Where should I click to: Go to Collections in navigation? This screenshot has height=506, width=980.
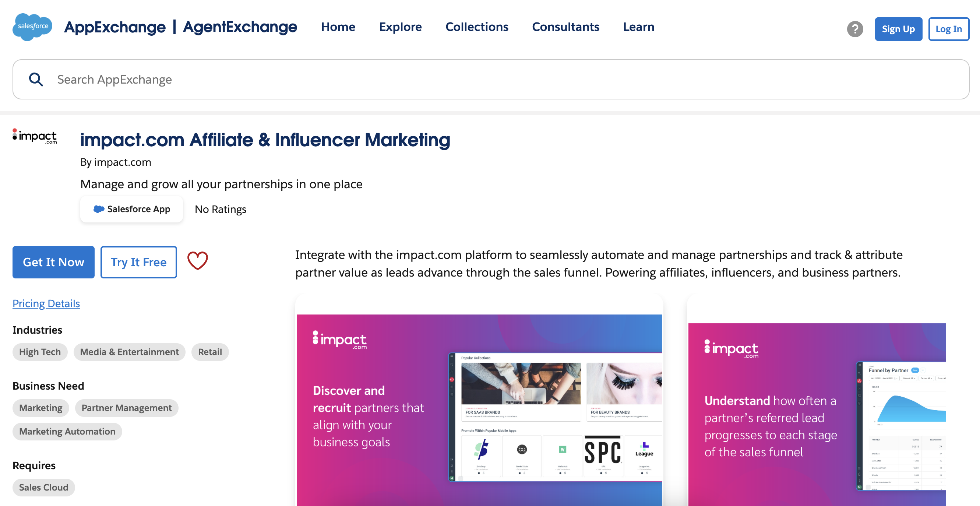click(477, 27)
